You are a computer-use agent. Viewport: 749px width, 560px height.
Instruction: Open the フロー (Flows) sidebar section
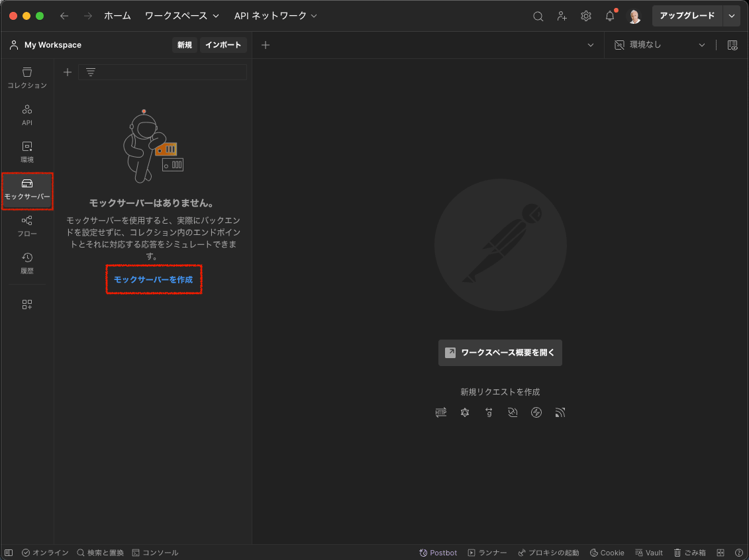26,226
